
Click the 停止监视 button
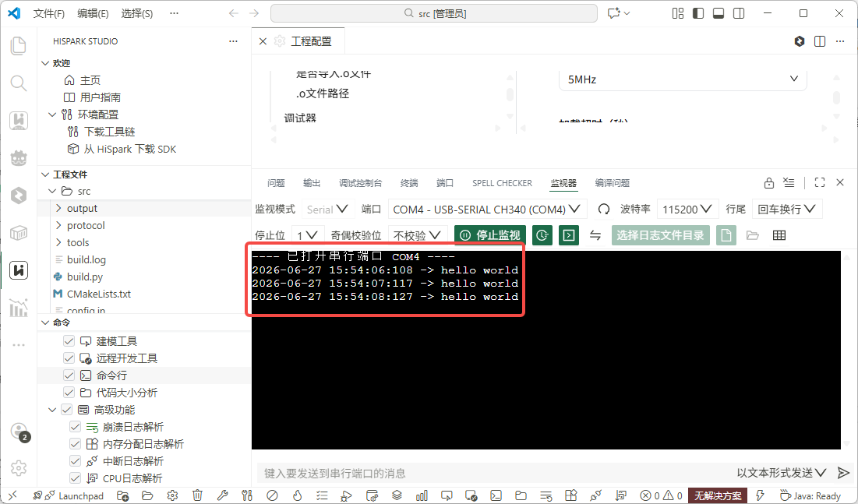point(489,235)
